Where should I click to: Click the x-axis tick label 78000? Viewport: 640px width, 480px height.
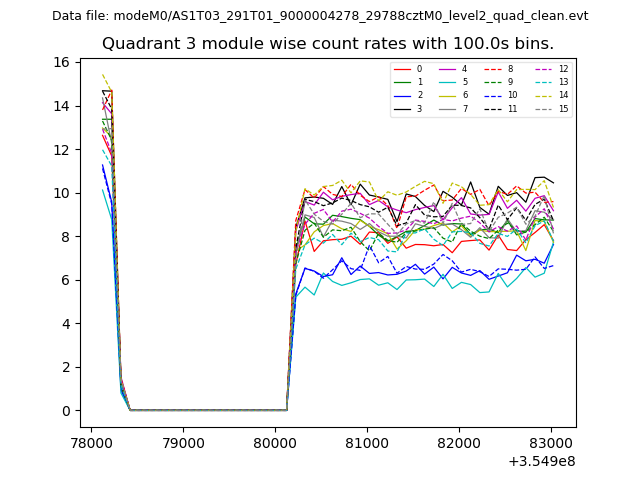pos(92,442)
